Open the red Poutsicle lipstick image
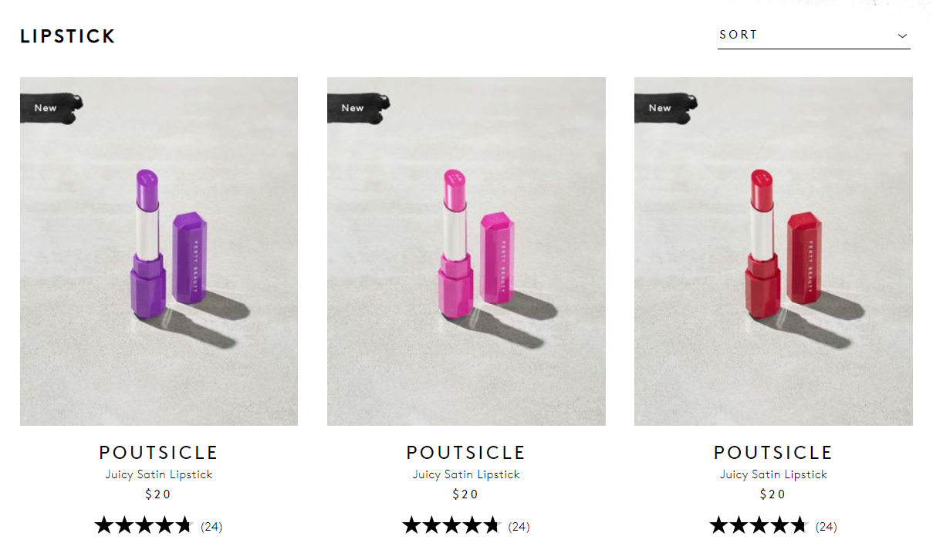The height and width of the screenshot is (560, 933). [773, 251]
